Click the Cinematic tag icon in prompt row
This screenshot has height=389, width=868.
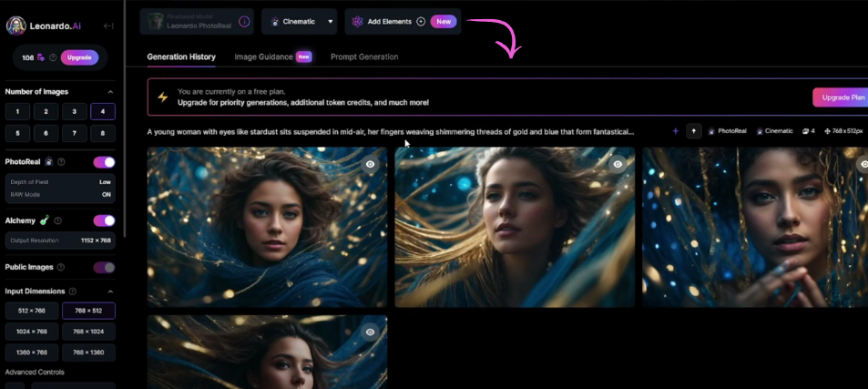click(760, 131)
